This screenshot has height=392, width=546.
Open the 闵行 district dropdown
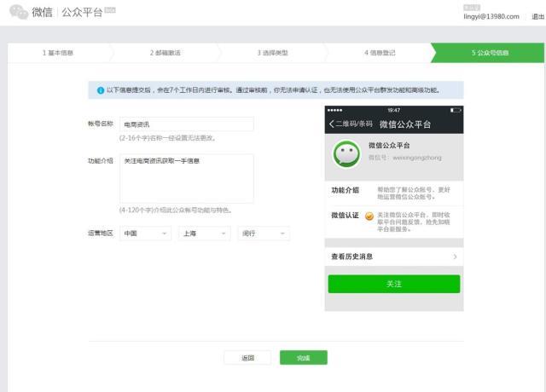coord(264,233)
